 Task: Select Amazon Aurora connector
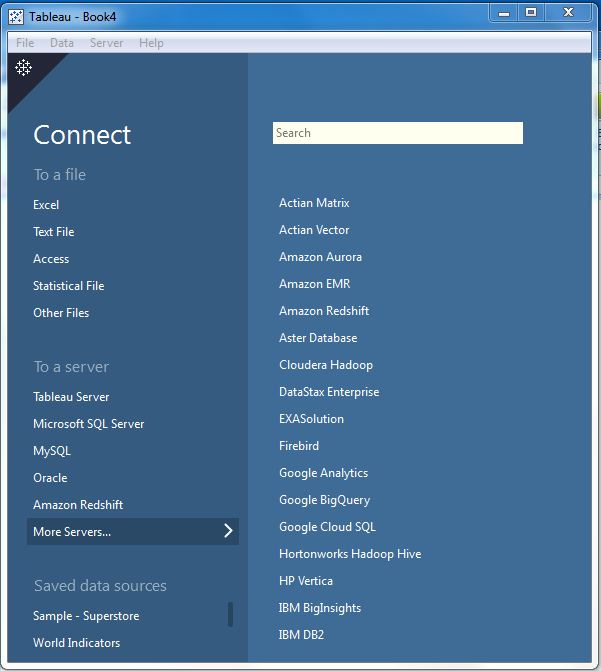(320, 257)
